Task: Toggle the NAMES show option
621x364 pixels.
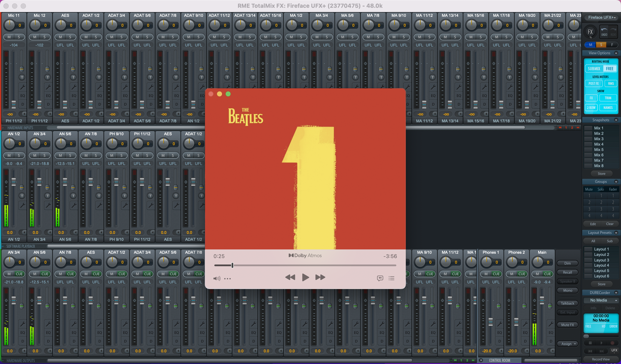Action: click(x=608, y=107)
